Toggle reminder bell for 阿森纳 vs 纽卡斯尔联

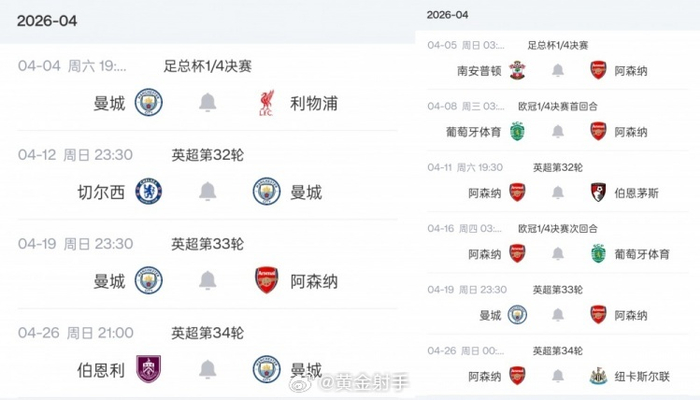pyautogui.click(x=558, y=376)
